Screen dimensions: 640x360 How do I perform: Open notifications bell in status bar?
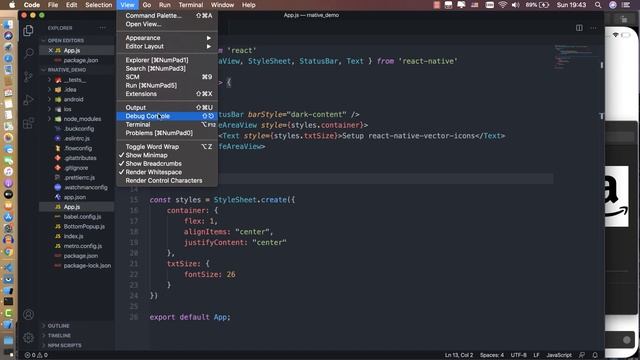pyautogui.click(x=595, y=355)
